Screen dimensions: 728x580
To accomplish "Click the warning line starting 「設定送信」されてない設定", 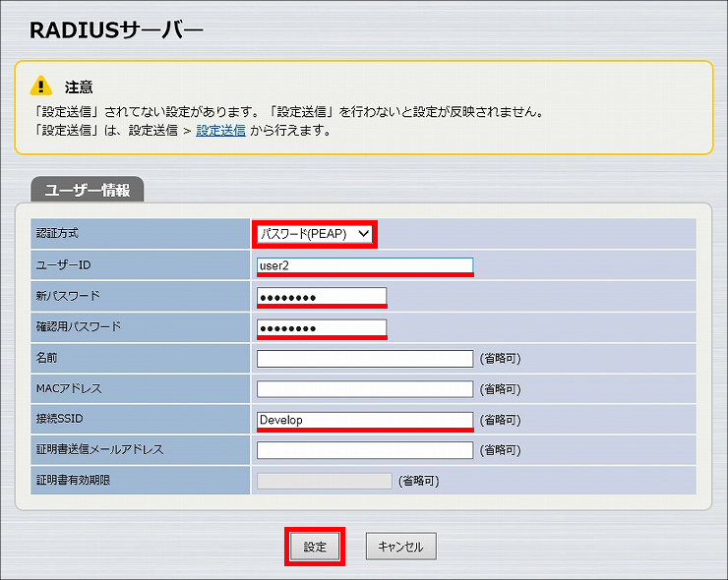I will (x=288, y=112).
